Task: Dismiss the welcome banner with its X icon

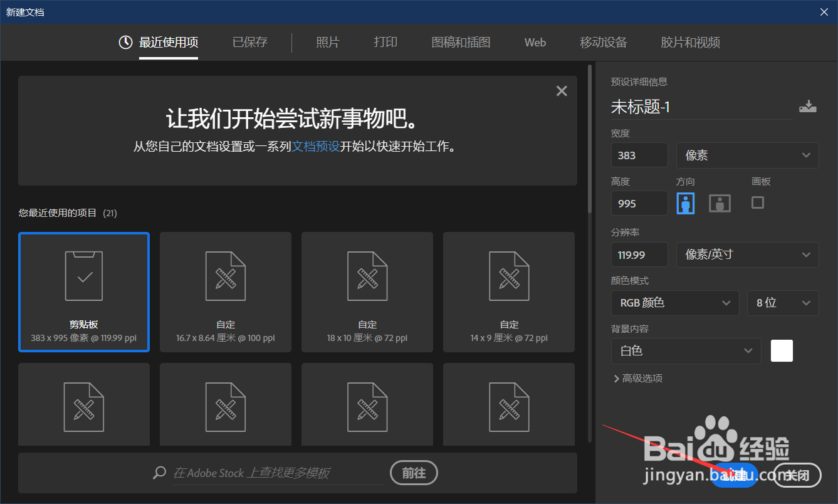Action: (x=561, y=90)
